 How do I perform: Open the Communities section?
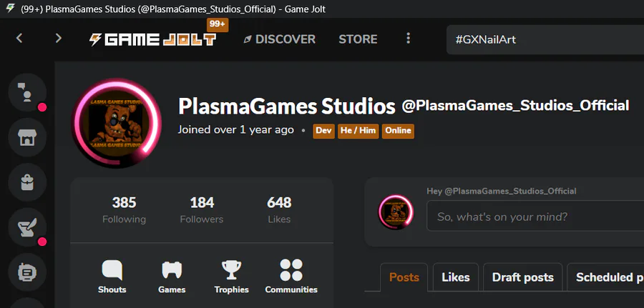click(291, 276)
